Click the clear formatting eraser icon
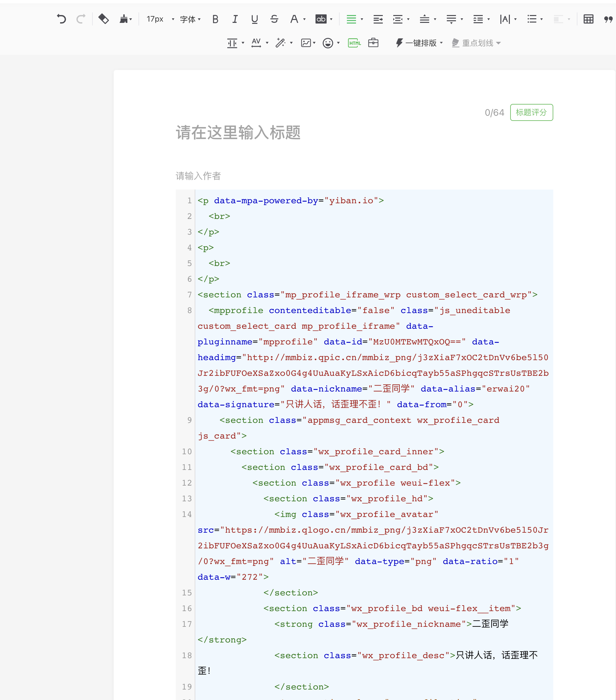The width and height of the screenshot is (616, 700). click(x=104, y=19)
